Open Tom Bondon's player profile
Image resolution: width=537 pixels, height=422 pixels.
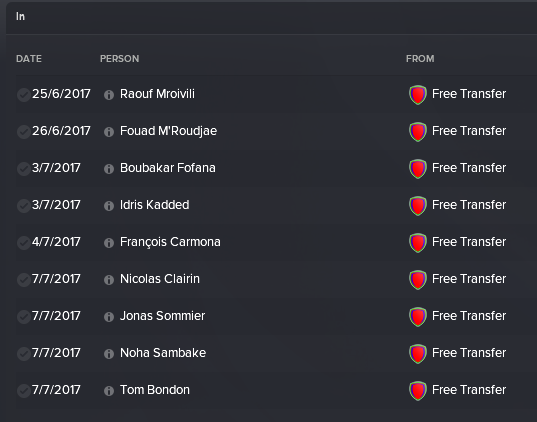pos(155,390)
